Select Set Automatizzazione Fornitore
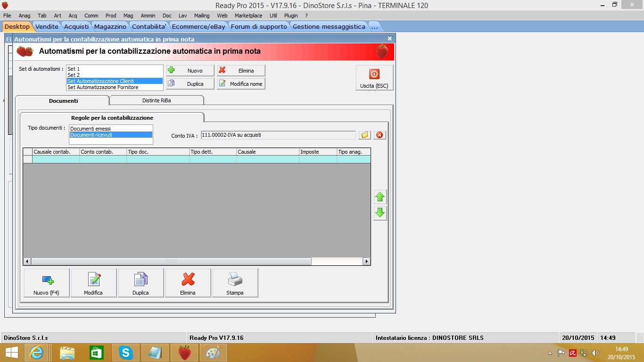Image resolution: width=644 pixels, height=362 pixels. click(x=115, y=87)
